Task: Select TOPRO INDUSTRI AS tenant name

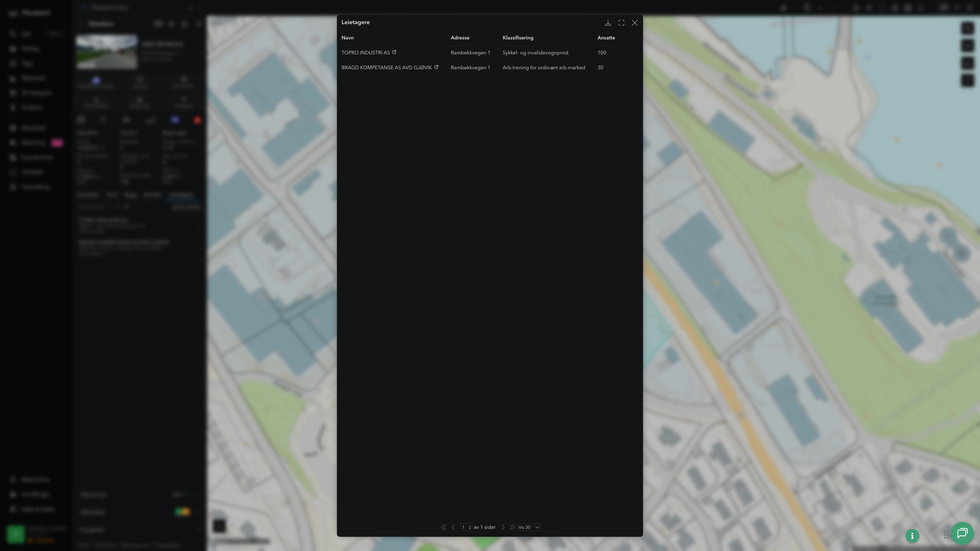Action: coord(366,53)
